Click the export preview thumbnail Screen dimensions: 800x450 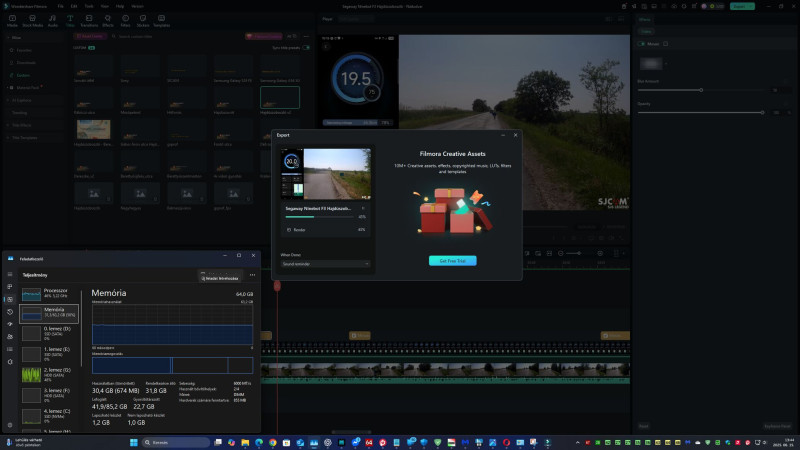pyautogui.click(x=327, y=173)
